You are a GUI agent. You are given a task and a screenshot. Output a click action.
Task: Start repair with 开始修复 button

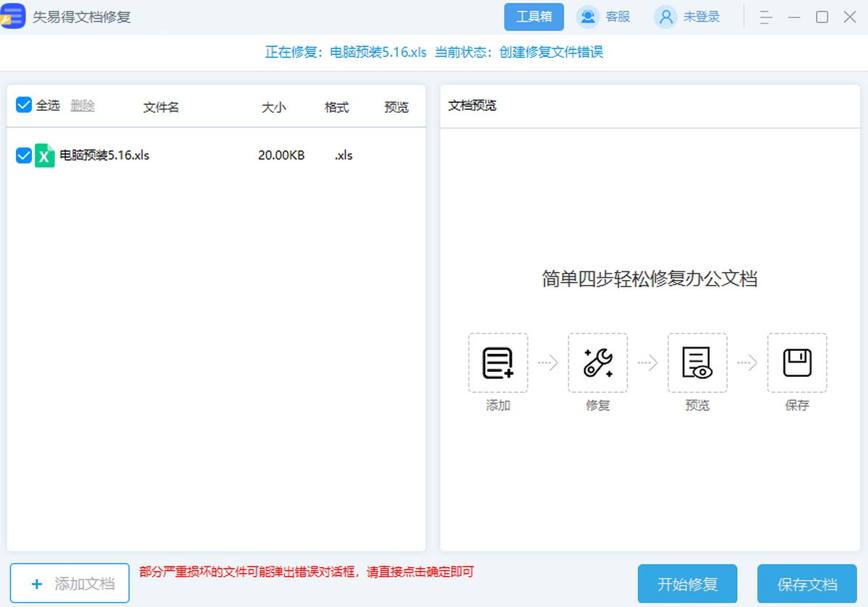pos(687,584)
